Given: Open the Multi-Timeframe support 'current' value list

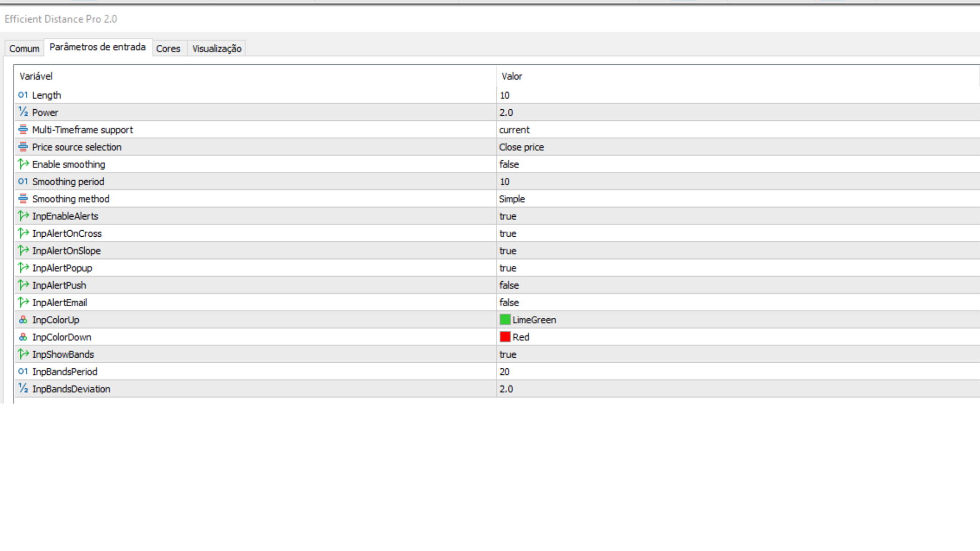Looking at the screenshot, I should (514, 130).
